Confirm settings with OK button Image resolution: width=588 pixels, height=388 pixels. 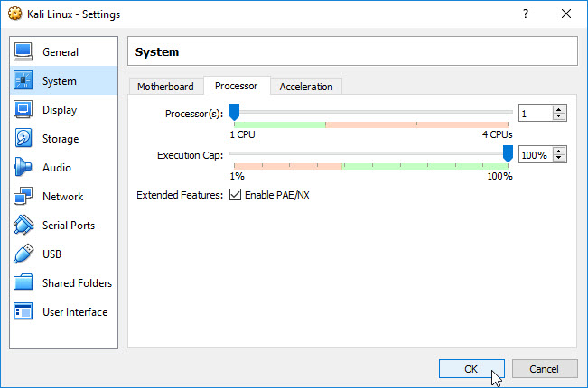click(x=471, y=369)
